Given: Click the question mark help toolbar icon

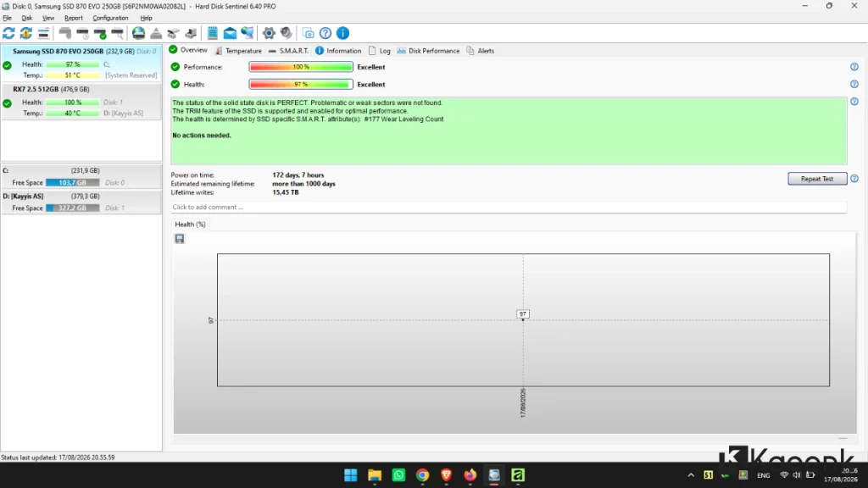Looking at the screenshot, I should 325,33.
